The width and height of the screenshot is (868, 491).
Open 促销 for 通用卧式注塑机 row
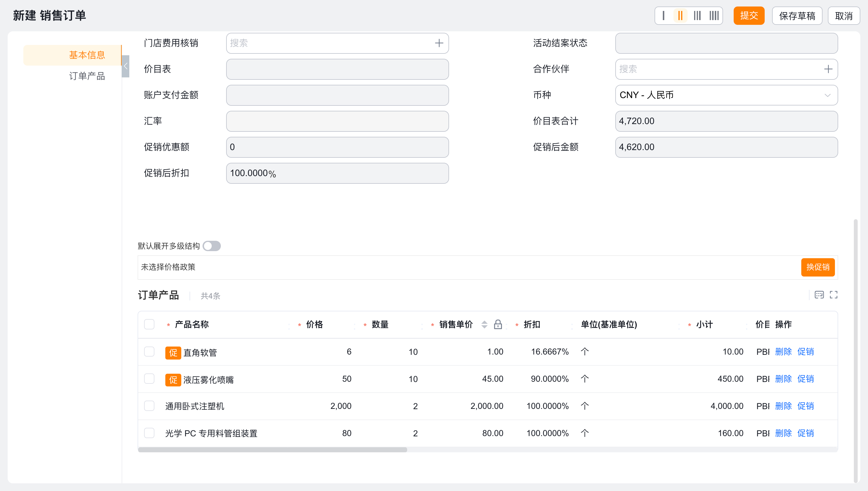[x=805, y=406]
